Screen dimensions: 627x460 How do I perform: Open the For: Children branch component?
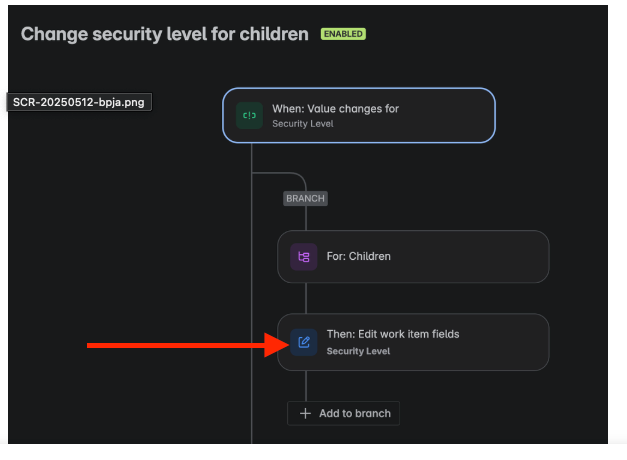click(x=413, y=257)
